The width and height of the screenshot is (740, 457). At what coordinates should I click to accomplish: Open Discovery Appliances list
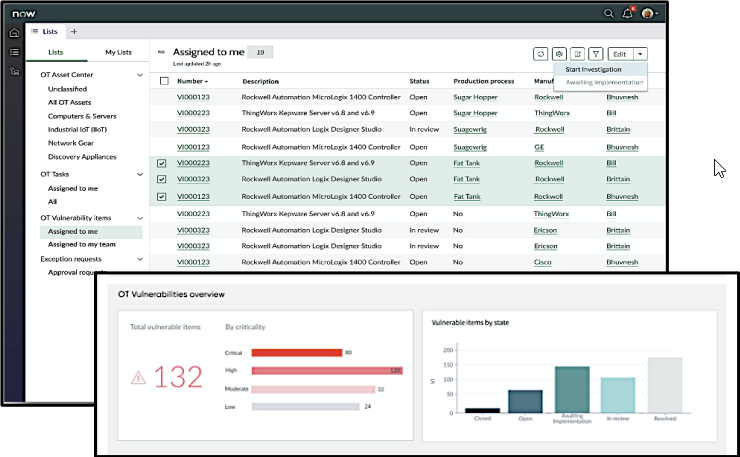tap(82, 157)
